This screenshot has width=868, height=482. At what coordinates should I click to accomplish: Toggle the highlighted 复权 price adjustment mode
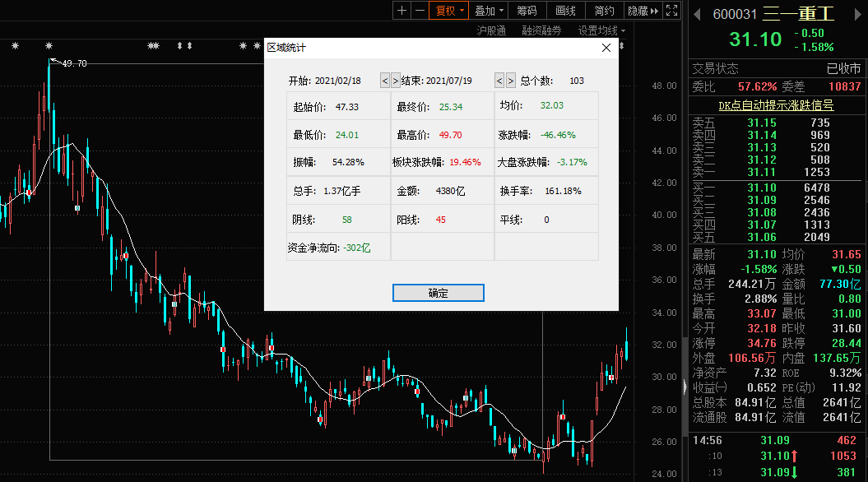click(x=445, y=10)
